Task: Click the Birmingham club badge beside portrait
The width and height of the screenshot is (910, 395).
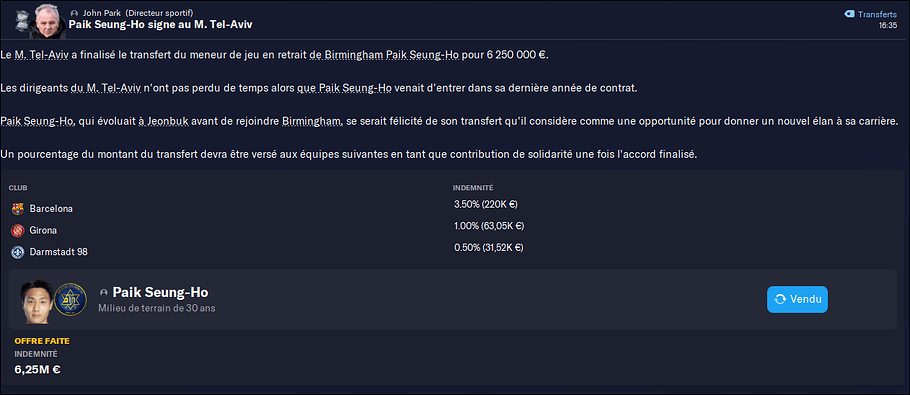Action: coord(20,23)
